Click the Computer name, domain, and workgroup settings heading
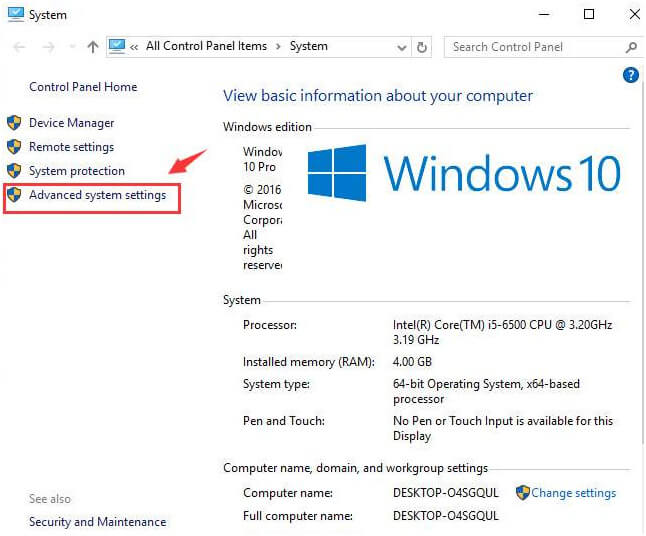 [356, 468]
